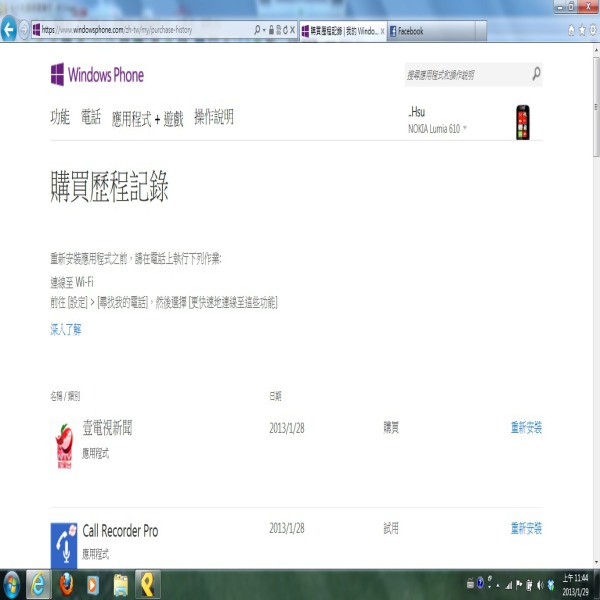Click the Windows Phone logo
Image resolution: width=600 pixels, height=600 pixels.
tap(97, 74)
